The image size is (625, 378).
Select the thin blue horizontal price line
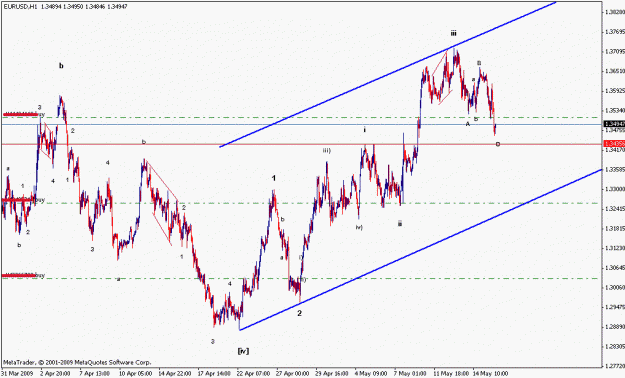point(301,124)
